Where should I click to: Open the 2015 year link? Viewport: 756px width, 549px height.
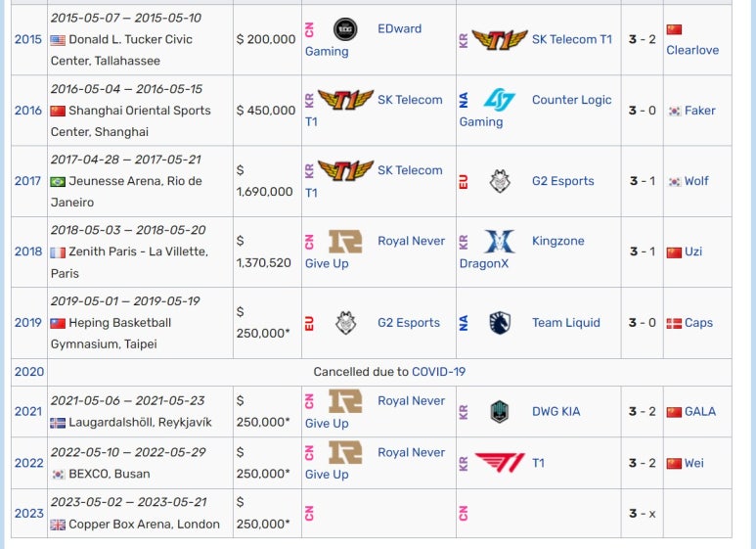tap(28, 39)
